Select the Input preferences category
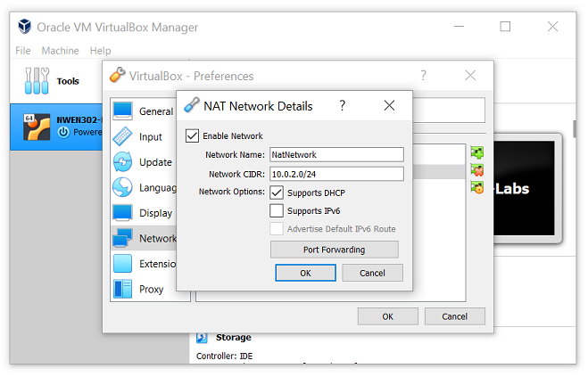Image resolution: width=588 pixels, height=377 pixels. tap(144, 136)
